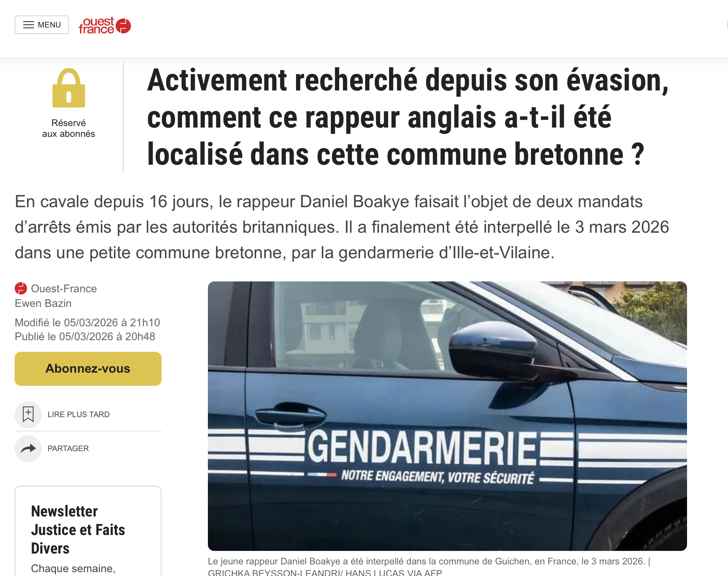Click the article headline about the English rapper
The width and height of the screenshot is (728, 576).
point(408,117)
